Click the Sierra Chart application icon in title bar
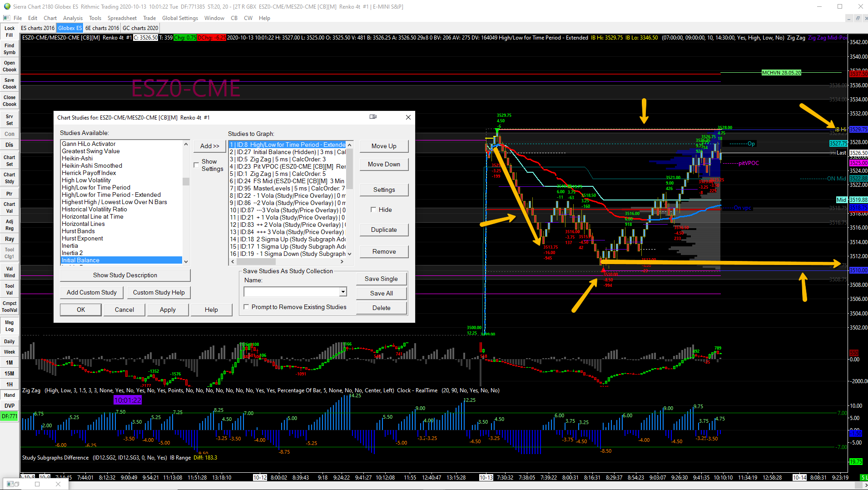 click(x=7, y=6)
